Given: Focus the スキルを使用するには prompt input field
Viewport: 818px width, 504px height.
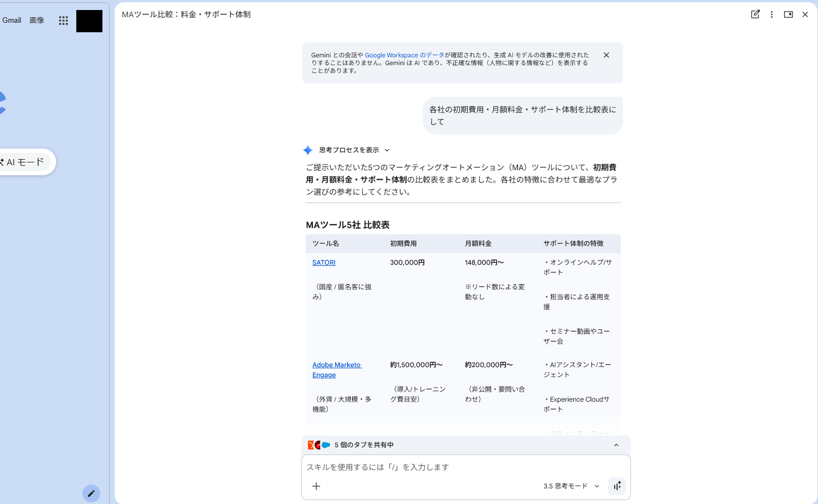Looking at the screenshot, I should (466, 467).
